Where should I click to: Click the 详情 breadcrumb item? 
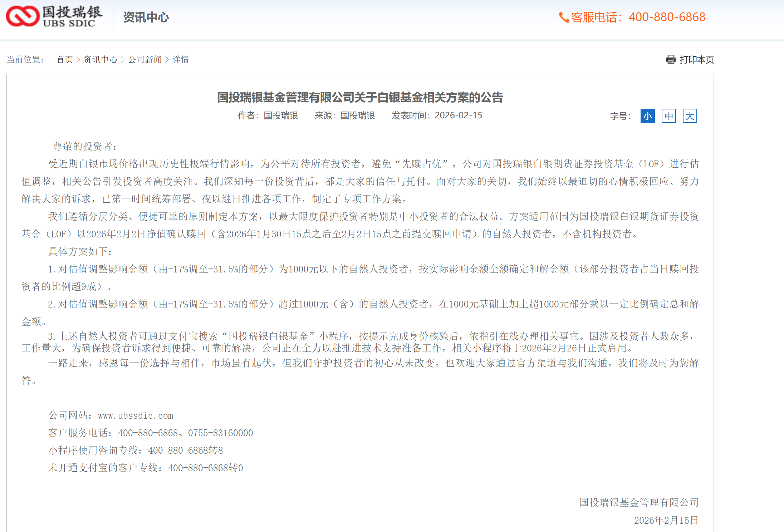coord(181,59)
